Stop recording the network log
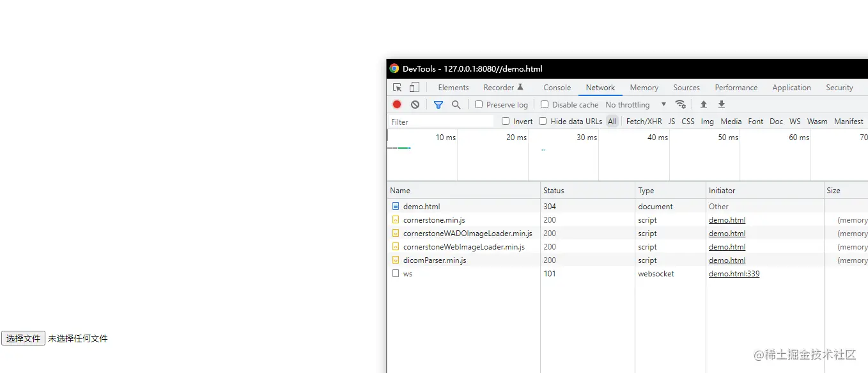The image size is (868, 373). click(x=397, y=104)
